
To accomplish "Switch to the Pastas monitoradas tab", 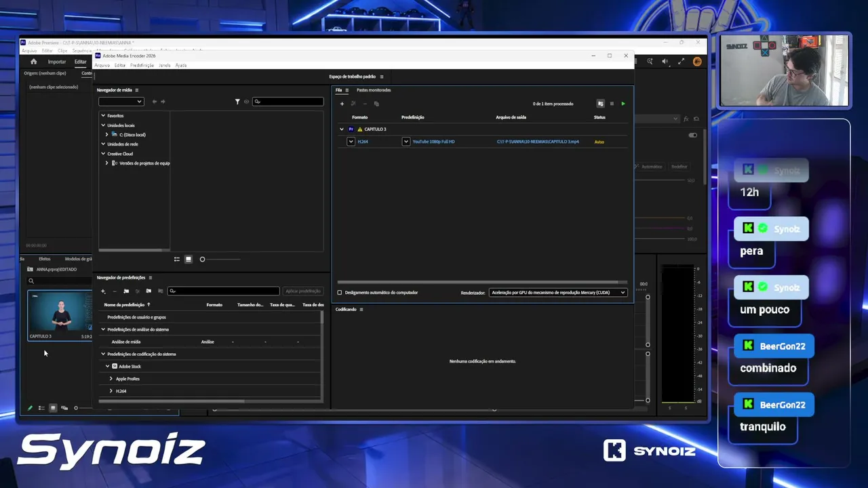I will tap(374, 90).
